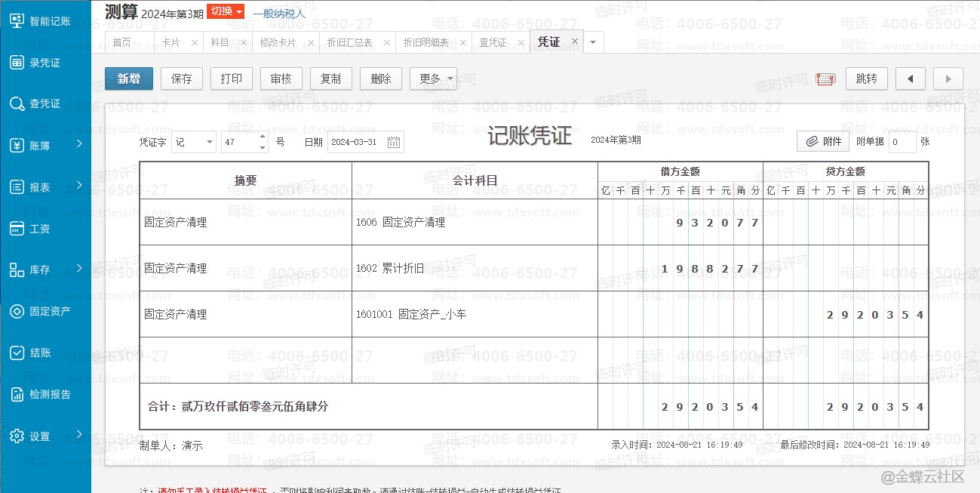
Task: Click the 工资 sidebar icon
Action: (x=17, y=228)
